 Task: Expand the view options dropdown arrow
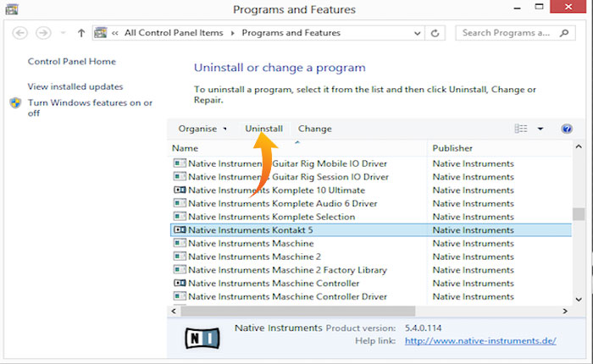[540, 129]
